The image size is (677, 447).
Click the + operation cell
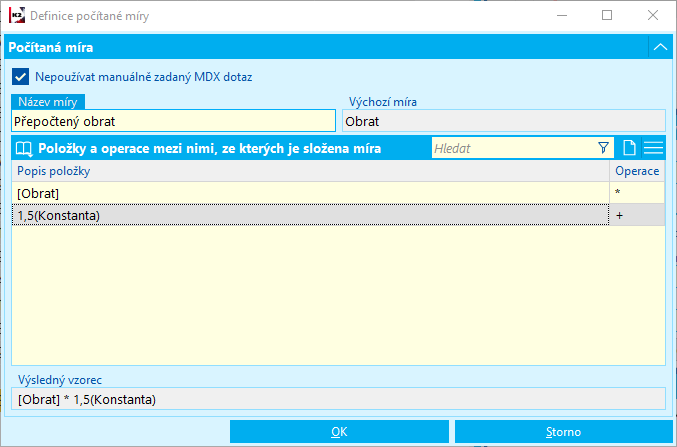point(637,215)
